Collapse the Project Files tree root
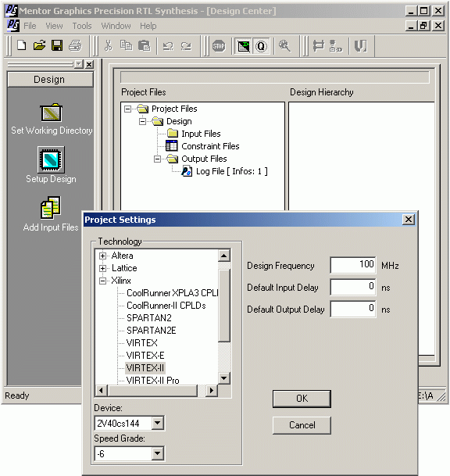The height and width of the screenshot is (476, 450). click(128, 109)
